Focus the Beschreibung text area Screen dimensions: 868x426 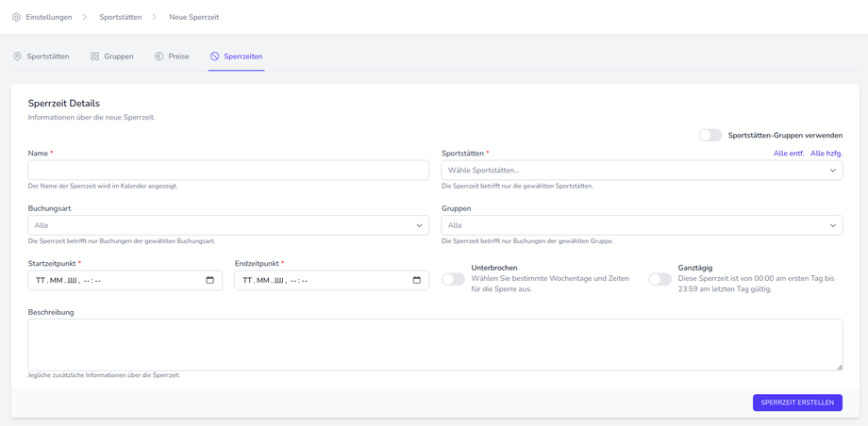435,345
